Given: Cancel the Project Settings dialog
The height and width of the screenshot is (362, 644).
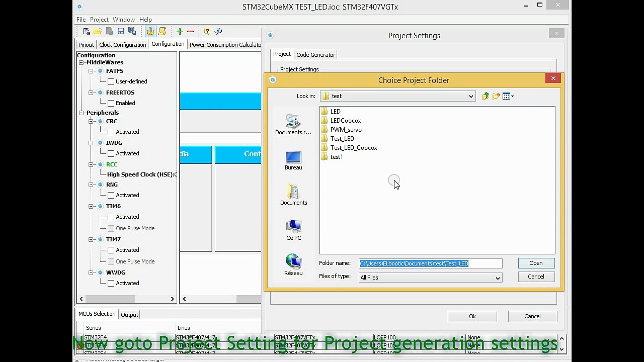Looking at the screenshot, I should tap(532, 316).
